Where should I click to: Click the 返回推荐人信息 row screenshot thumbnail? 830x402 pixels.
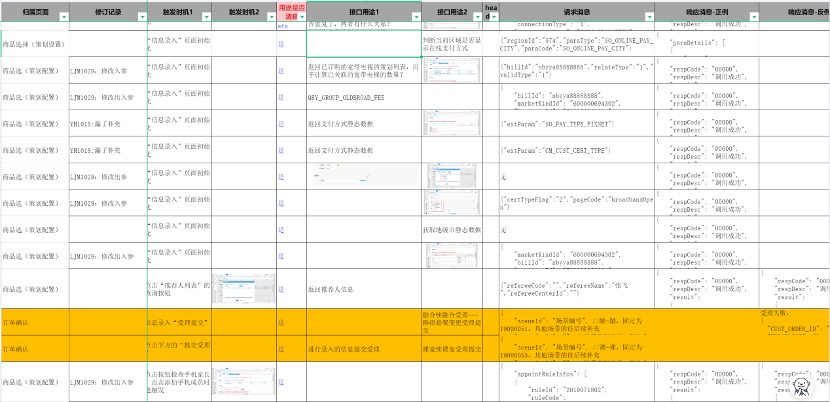pos(243,289)
